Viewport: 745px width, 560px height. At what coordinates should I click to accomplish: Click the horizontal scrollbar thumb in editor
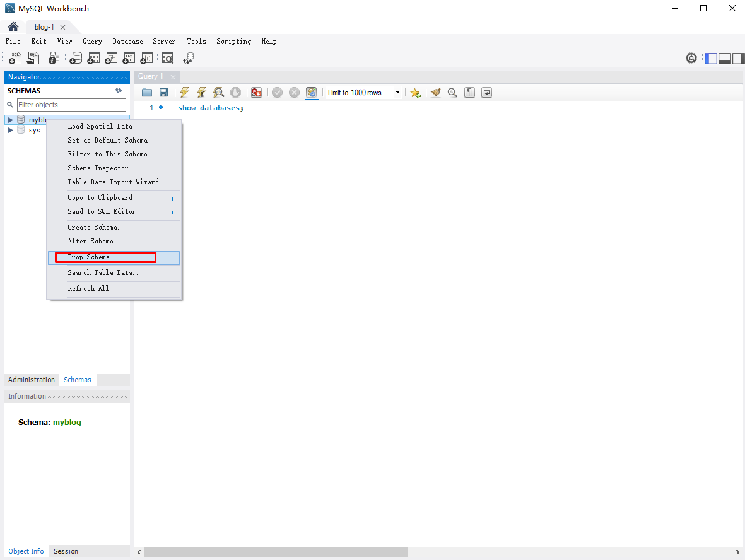pyautogui.click(x=276, y=552)
